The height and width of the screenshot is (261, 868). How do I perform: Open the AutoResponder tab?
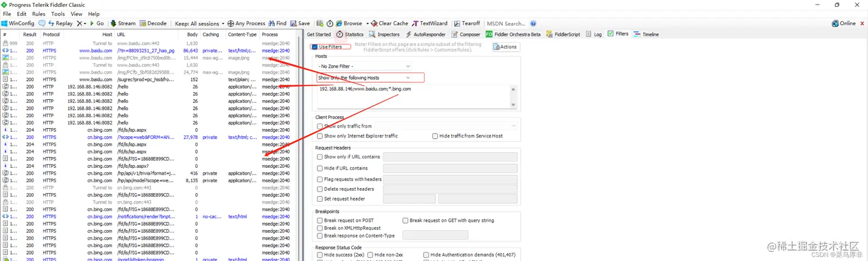point(425,34)
